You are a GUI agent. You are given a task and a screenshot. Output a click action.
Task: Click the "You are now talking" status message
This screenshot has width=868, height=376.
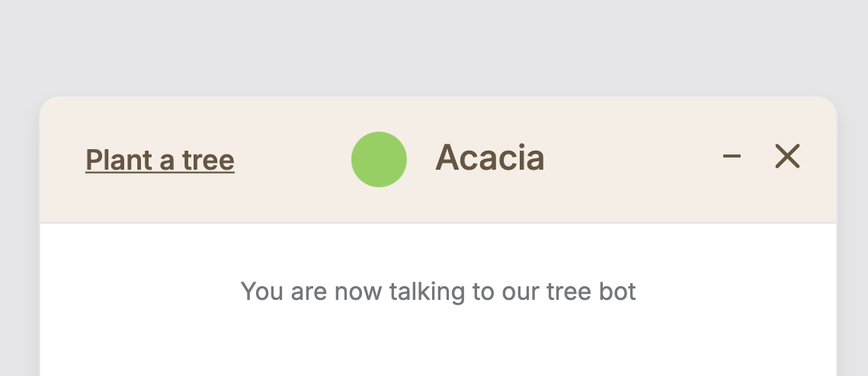[438, 292]
